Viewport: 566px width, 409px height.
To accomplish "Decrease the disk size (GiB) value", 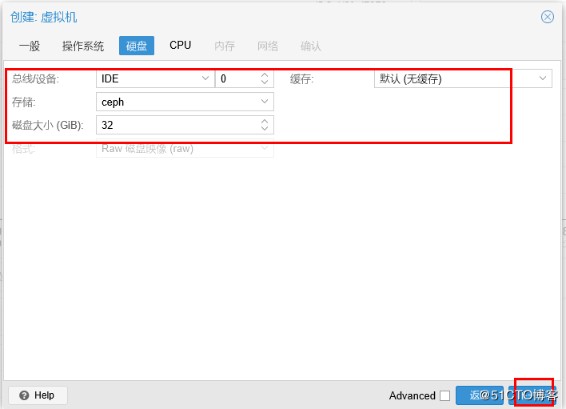I will coord(265,129).
